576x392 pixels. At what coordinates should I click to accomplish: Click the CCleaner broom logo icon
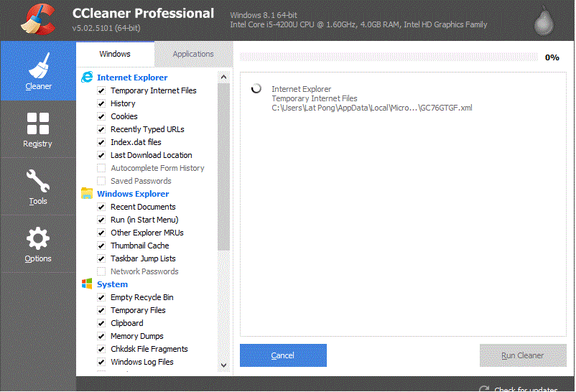tap(38, 19)
